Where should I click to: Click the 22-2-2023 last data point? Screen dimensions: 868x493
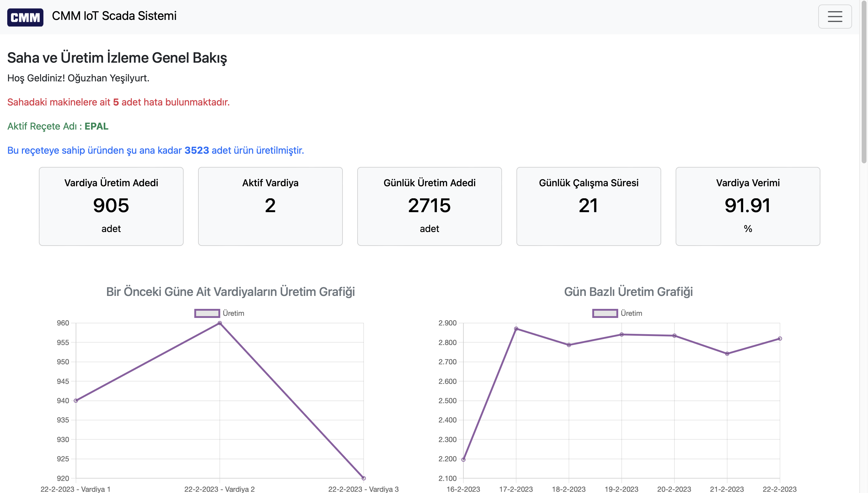(780, 339)
